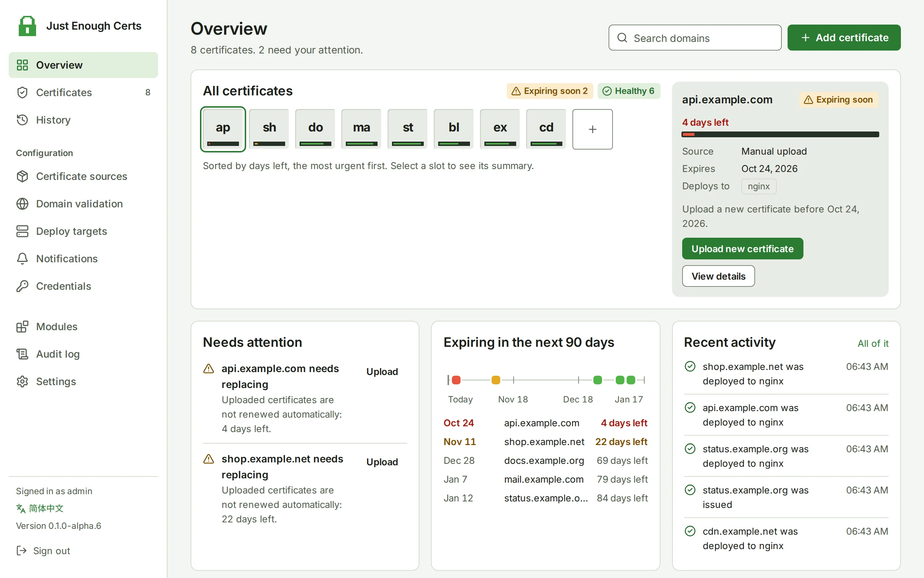
Task: Click the Notifications bell icon
Action: 22,259
